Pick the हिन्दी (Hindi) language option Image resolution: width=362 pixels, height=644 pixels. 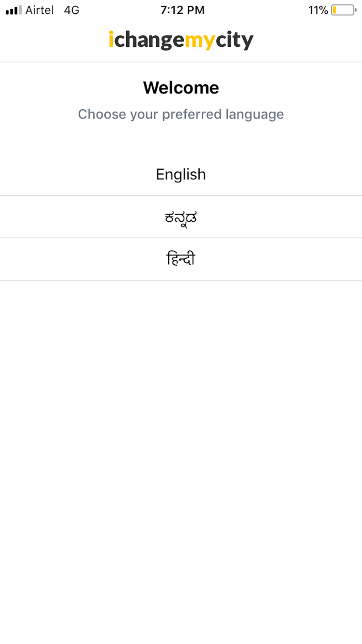[181, 259]
